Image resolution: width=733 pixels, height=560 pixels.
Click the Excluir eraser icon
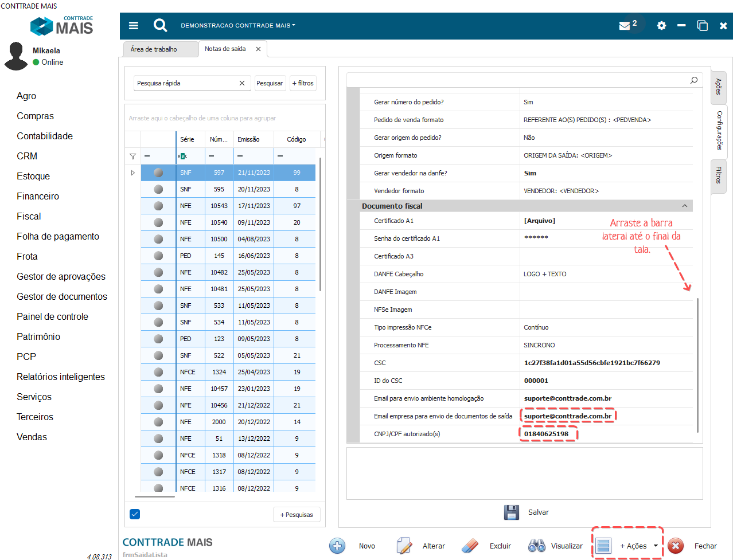(x=470, y=546)
